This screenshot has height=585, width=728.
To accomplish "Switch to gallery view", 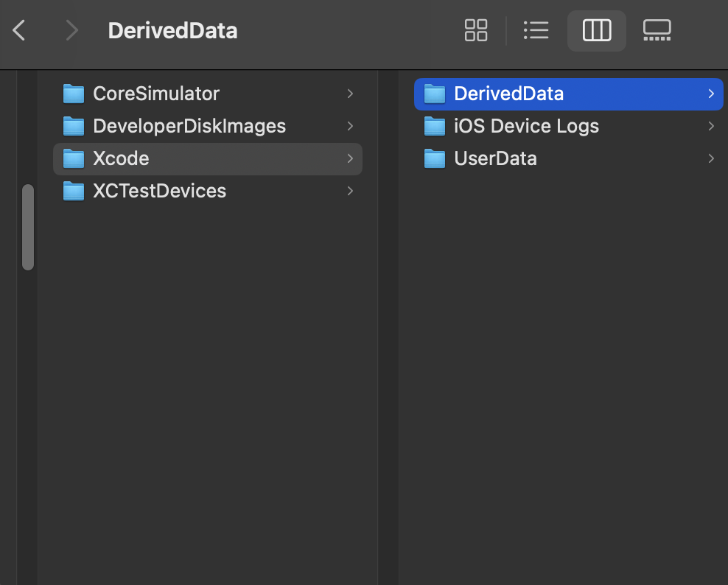I will (x=657, y=31).
